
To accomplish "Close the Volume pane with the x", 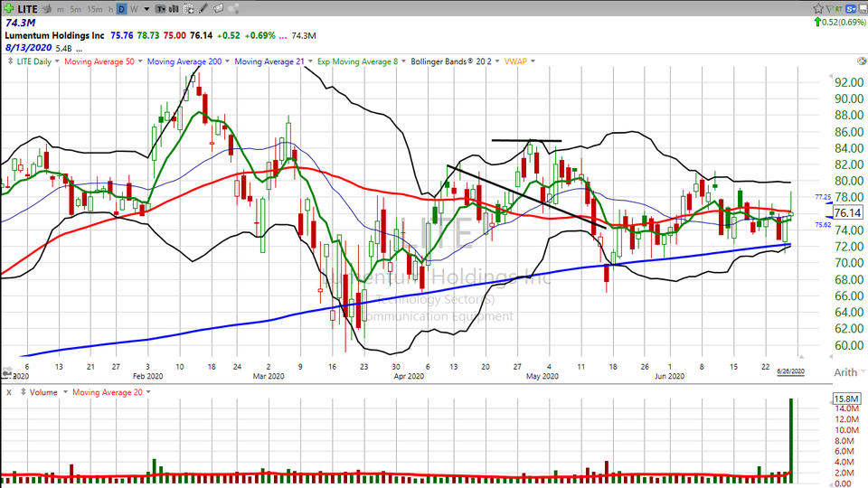I will tap(8, 392).
